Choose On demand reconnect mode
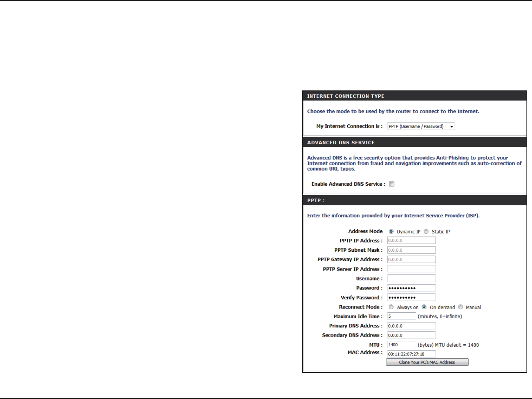Image resolution: width=532 pixels, height=399 pixels. 424,307
